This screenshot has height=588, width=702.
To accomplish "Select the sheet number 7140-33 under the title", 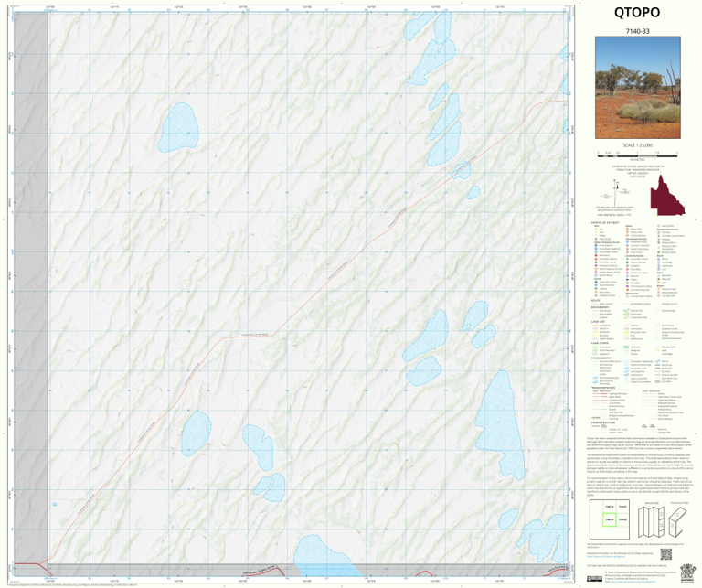I will coord(637,31).
